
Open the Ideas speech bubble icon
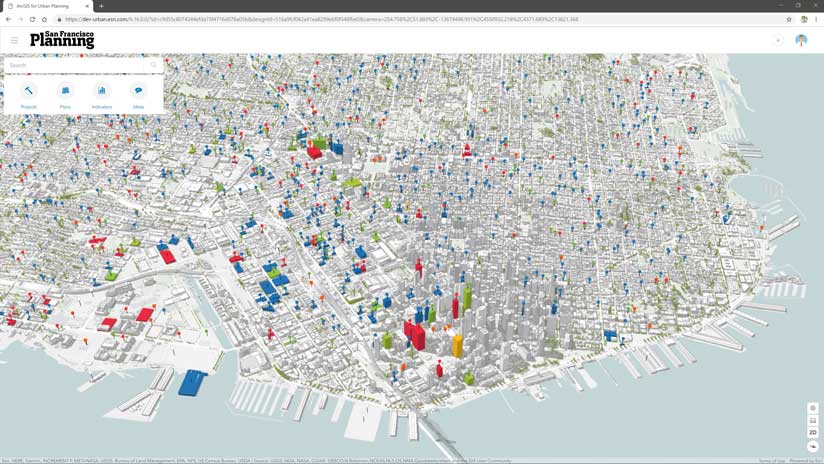click(139, 91)
